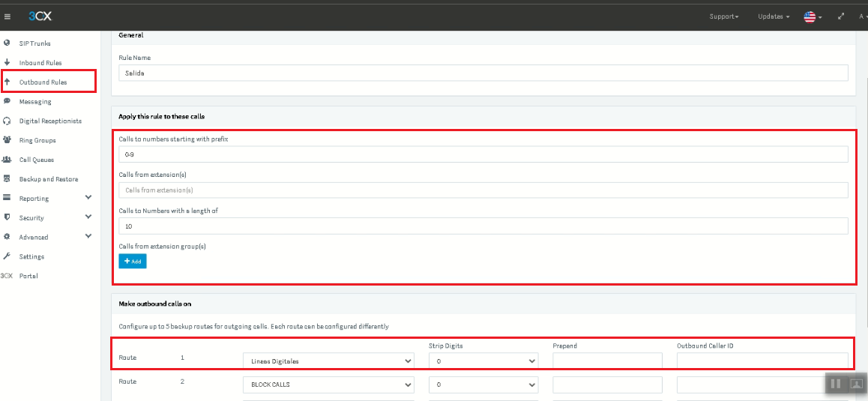Screen dimensions: 868x401
Task: Toggle fullscreen with the expand arrows icon
Action: click(841, 16)
